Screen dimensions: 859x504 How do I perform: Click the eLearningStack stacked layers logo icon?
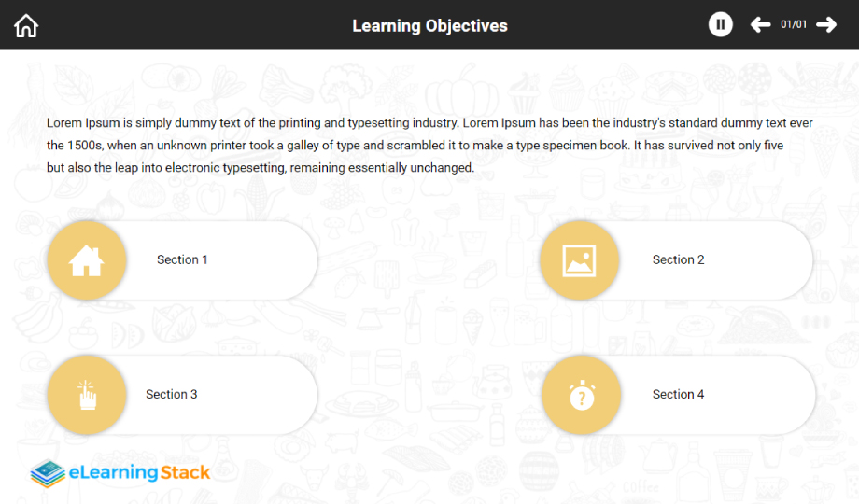48,473
